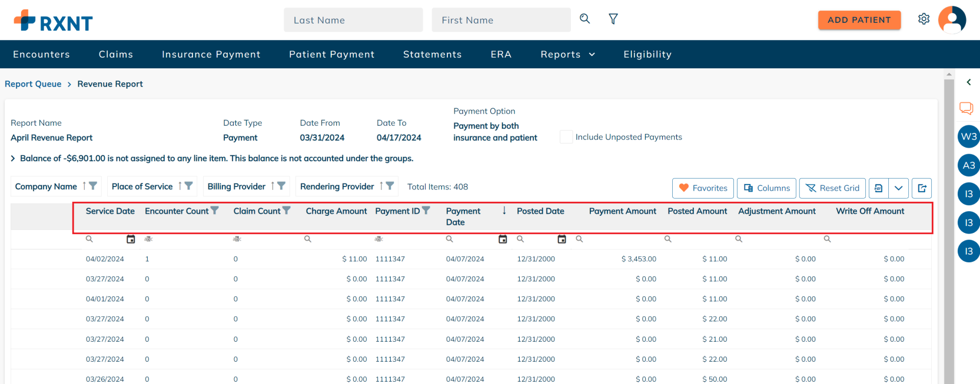Viewport: 980px width, 384px height.
Task: Select the 04/02/2024 service date cell
Action: tap(105, 259)
